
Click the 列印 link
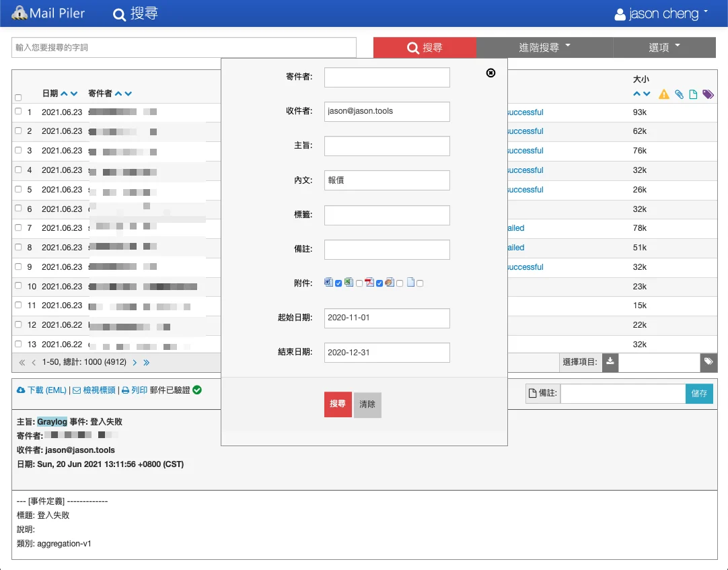(135, 390)
